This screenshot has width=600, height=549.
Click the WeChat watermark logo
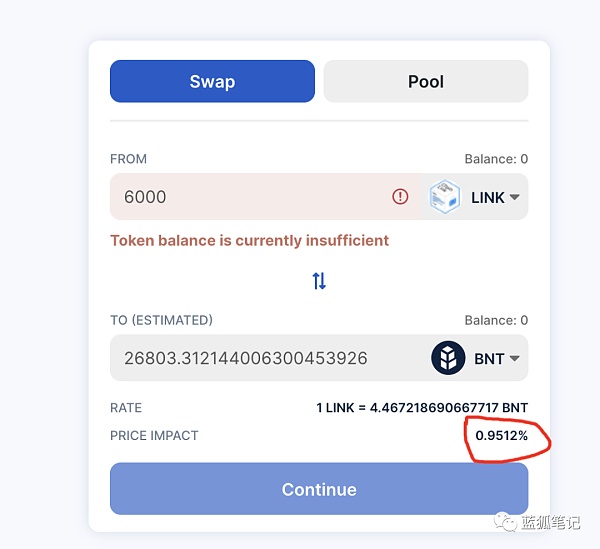click(505, 522)
